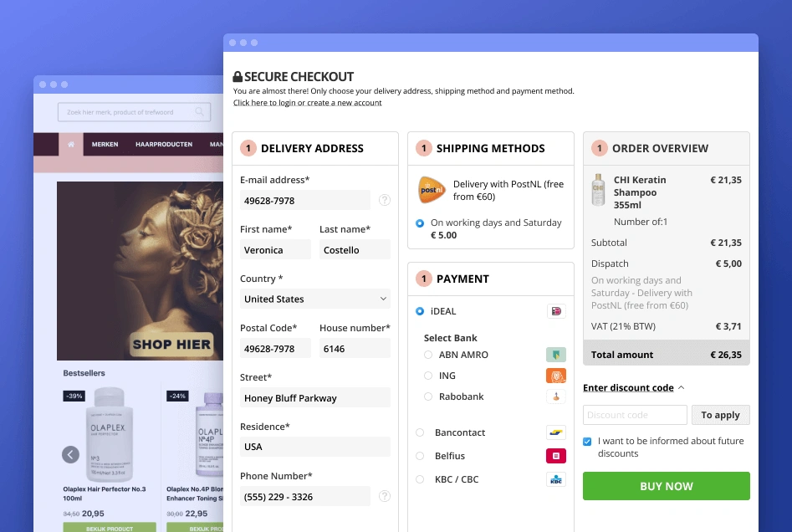Screen dimensions: 792x532
Task: Click help icon beside e-mail address field
Action: coord(385,200)
